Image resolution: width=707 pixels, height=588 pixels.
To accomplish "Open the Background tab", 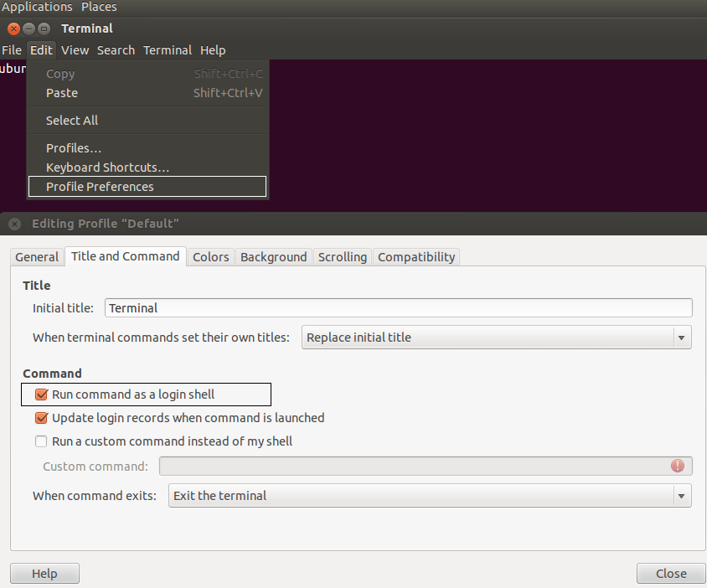I will tap(273, 256).
